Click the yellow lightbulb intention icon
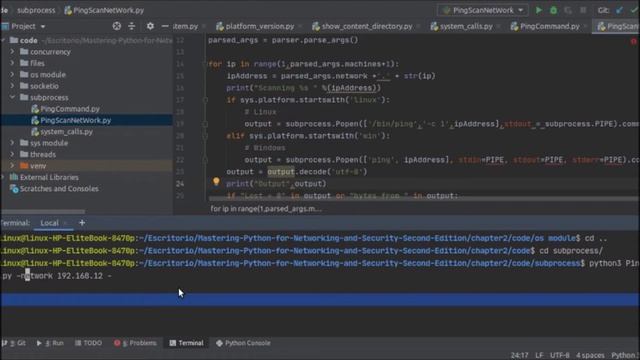This screenshot has width=640, height=360. tap(216, 182)
